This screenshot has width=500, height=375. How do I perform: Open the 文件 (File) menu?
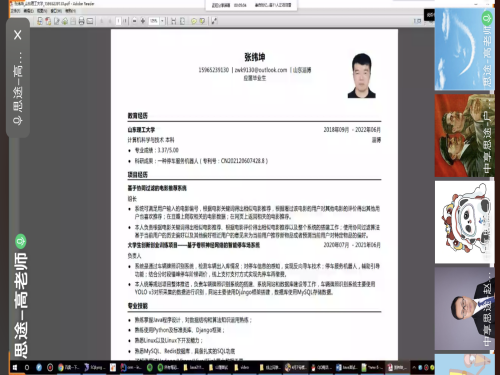coord(15,11)
